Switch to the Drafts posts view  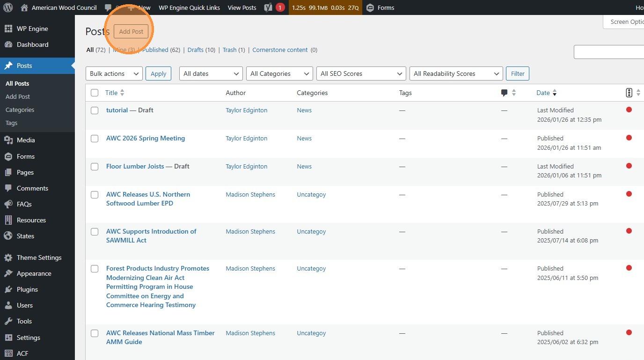(195, 50)
